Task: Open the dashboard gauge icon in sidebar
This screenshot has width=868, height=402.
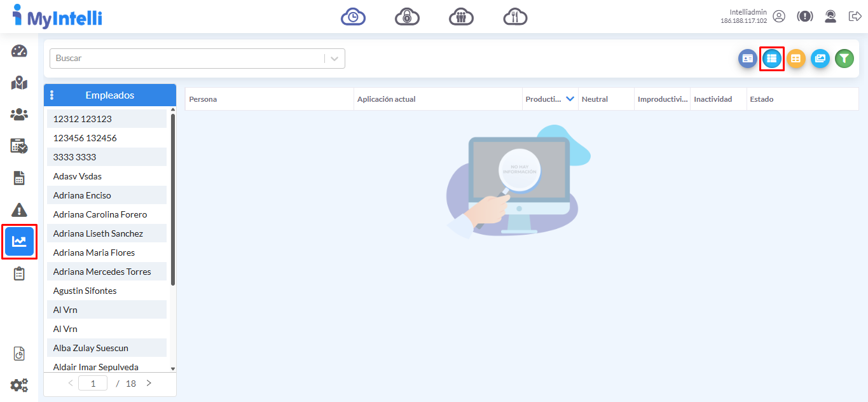Action: tap(19, 52)
